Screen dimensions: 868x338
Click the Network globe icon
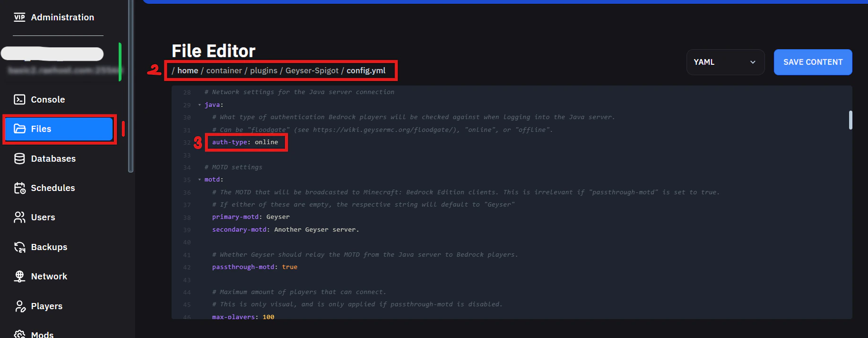[x=19, y=277]
